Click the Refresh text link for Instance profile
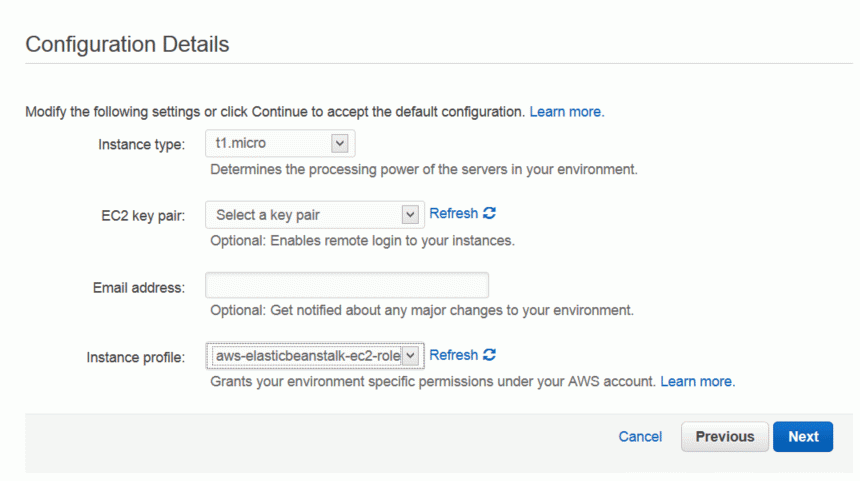Screen dimensions: 860x481 pyautogui.click(x=454, y=355)
